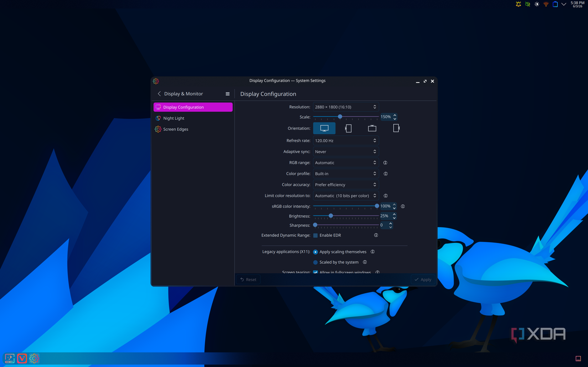Select landscape orientation icon
The image size is (588, 367).
click(x=324, y=128)
